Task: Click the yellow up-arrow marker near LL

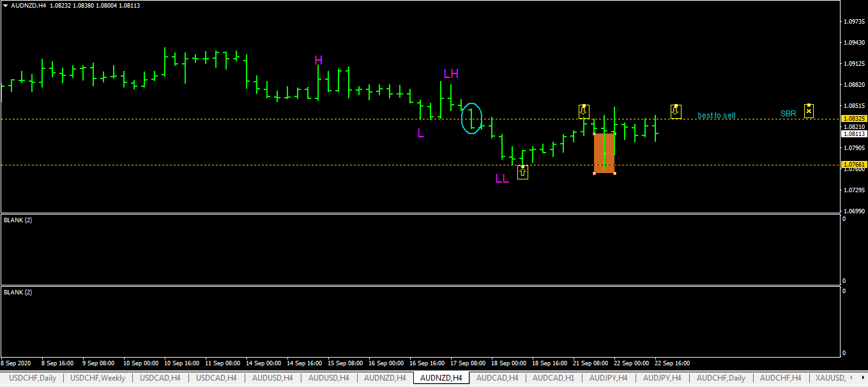Action: (522, 172)
